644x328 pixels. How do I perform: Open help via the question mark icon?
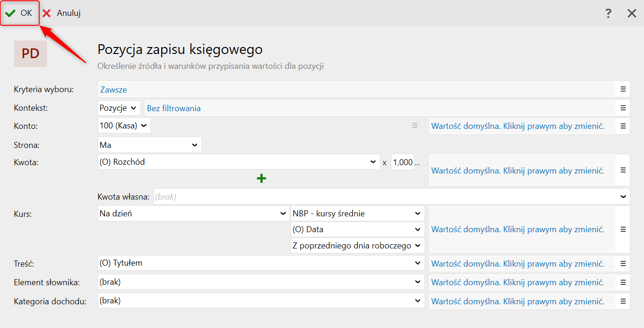click(x=608, y=13)
